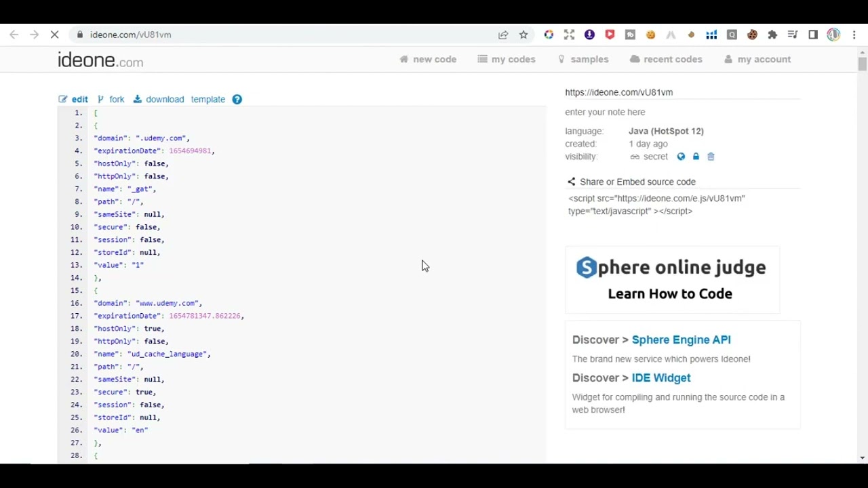Screen dimensions: 868x488
Task: Open the gray Q extension icon
Action: [x=732, y=35]
